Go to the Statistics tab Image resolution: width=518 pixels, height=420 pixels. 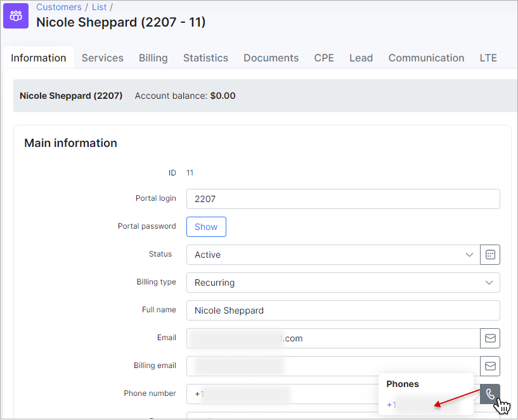205,58
